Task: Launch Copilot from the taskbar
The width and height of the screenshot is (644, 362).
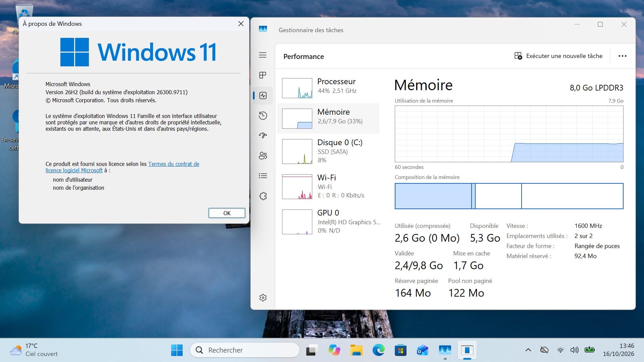Action: coord(334,350)
